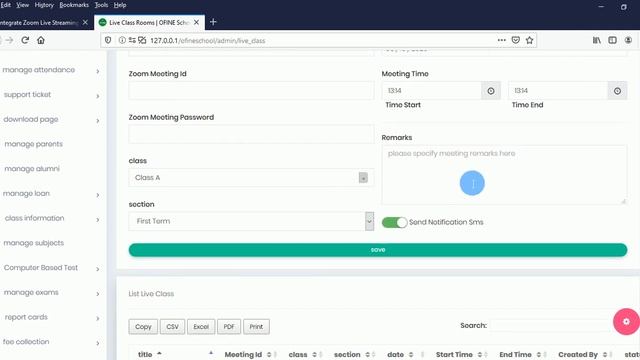Click the Copy export button

143,327
